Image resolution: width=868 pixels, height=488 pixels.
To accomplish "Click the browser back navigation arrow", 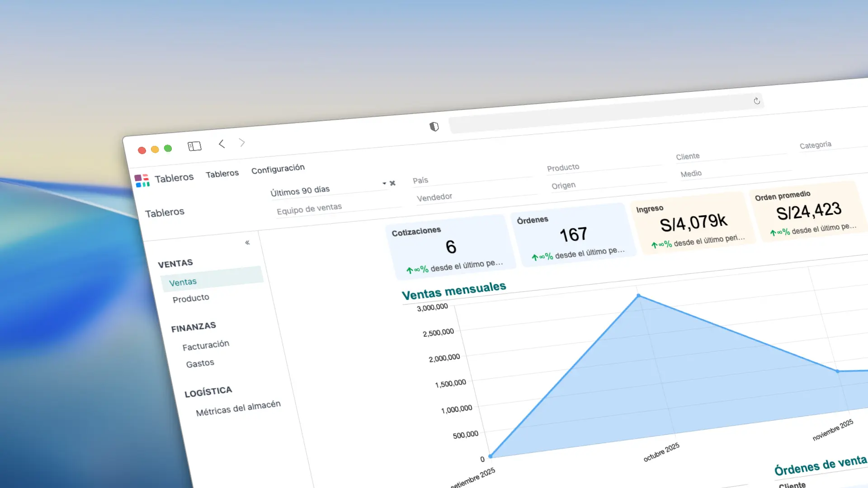I will (221, 144).
